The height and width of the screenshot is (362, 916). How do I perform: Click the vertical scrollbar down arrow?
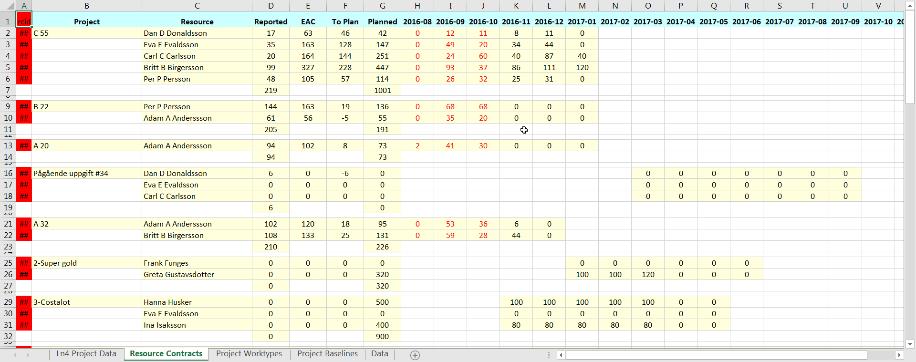910,343
